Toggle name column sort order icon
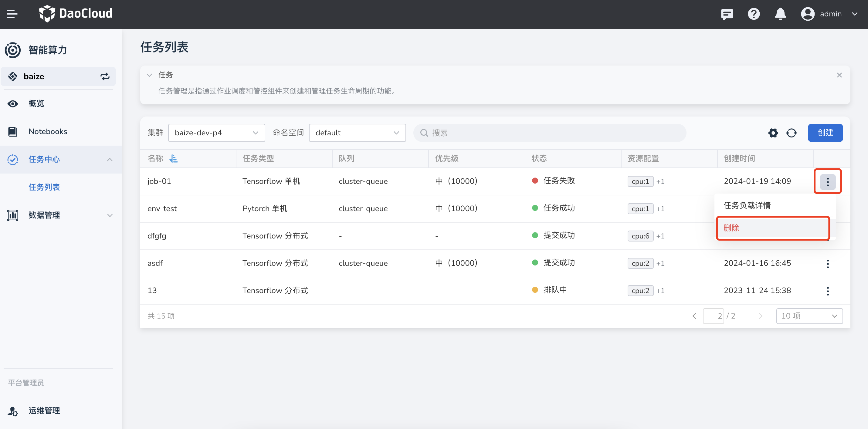This screenshot has width=868, height=429. click(174, 159)
